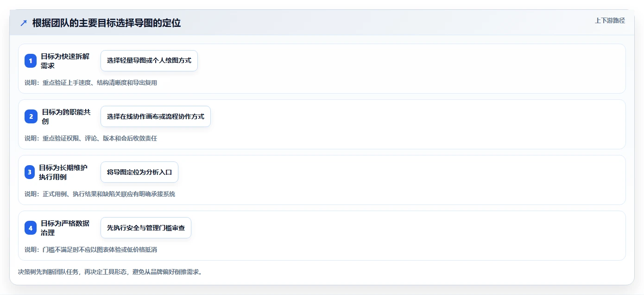Click the 决策树先判断团队任务 footer text
Screen dimensions: 644x295
click(x=110, y=272)
